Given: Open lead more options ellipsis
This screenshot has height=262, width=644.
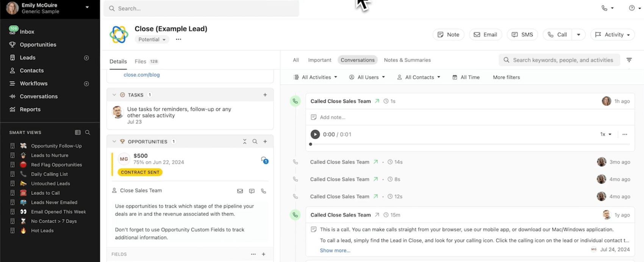Looking at the screenshot, I should point(178,39).
